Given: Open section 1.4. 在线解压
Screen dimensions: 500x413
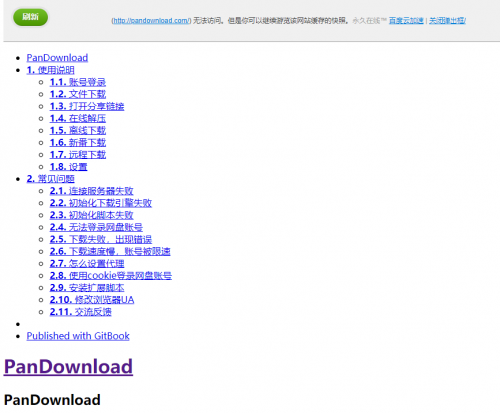Looking at the screenshot, I should (x=78, y=118).
